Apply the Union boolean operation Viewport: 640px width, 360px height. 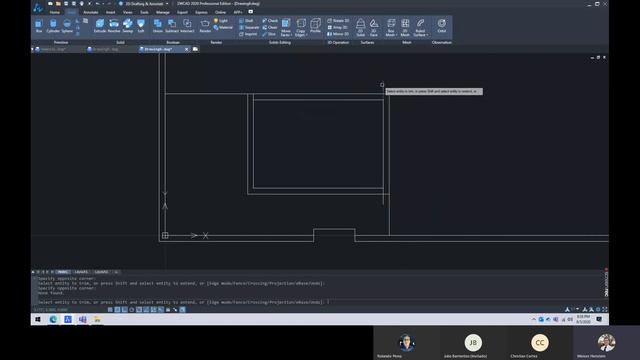coord(158,26)
